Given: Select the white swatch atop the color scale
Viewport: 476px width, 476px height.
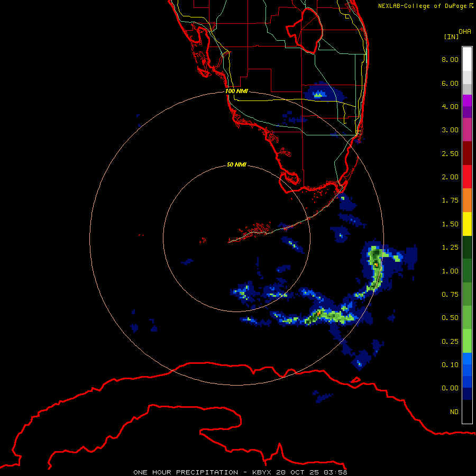Looking at the screenshot, I should click(x=467, y=59).
